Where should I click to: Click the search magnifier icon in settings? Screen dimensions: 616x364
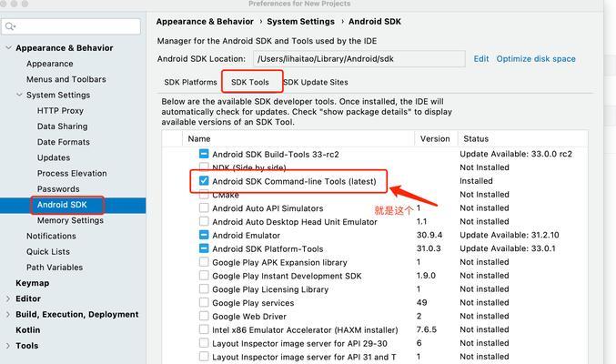[10, 26]
